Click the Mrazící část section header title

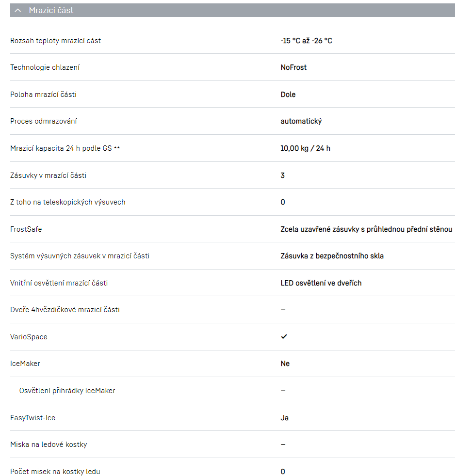click(x=51, y=10)
